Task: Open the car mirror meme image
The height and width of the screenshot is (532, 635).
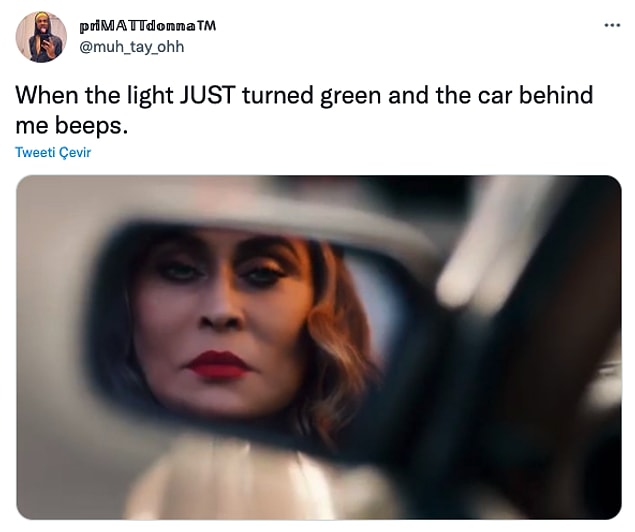Action: click(x=319, y=347)
